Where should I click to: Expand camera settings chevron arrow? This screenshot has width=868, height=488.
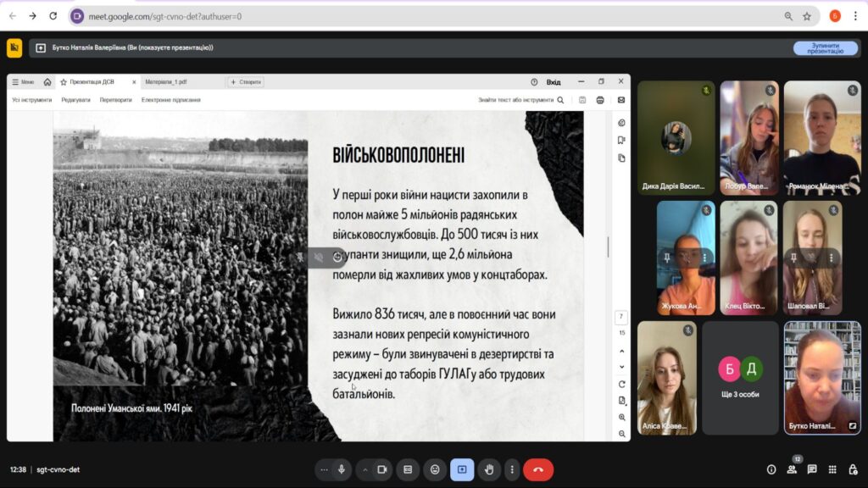click(x=365, y=469)
